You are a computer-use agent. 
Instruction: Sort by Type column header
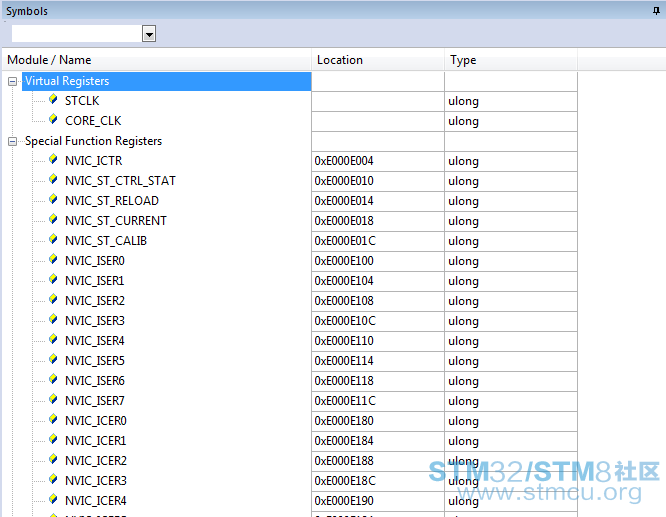[x=511, y=60]
